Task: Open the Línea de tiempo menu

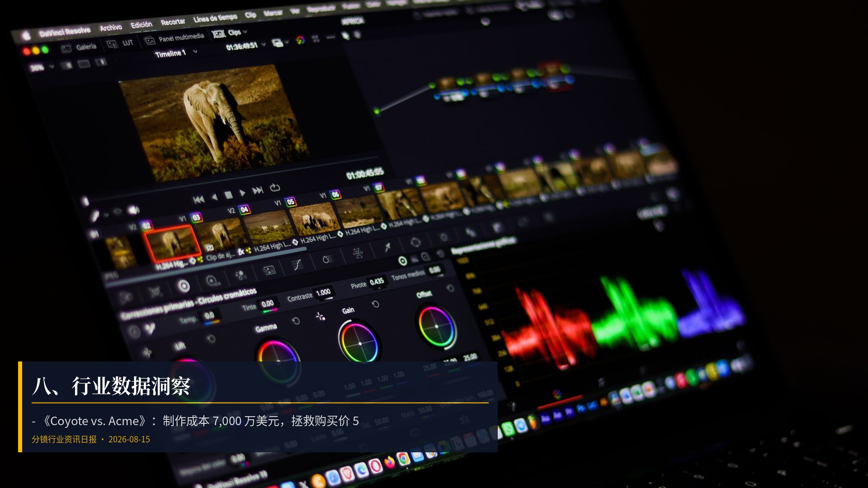Action: (215, 18)
